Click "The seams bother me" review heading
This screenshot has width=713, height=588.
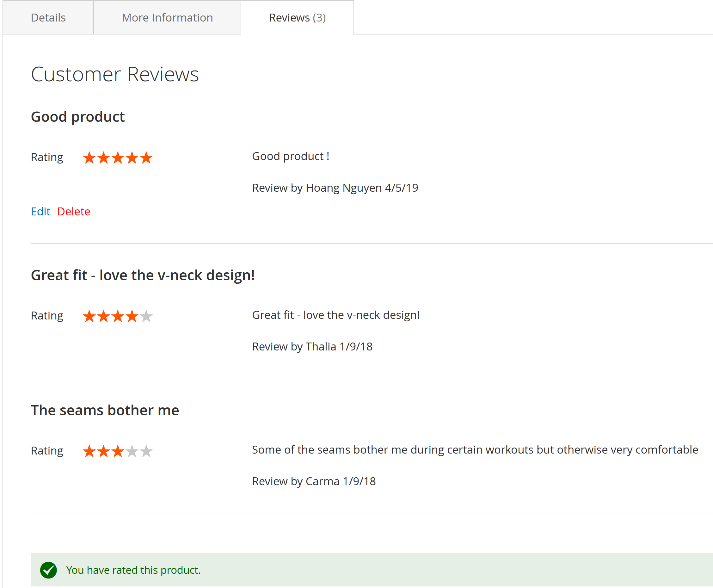coord(105,410)
